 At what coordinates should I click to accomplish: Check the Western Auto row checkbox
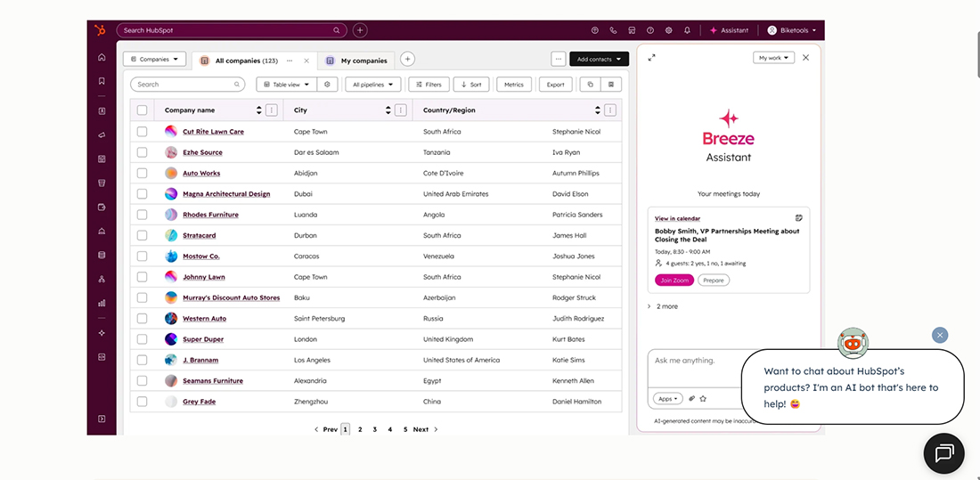point(142,319)
